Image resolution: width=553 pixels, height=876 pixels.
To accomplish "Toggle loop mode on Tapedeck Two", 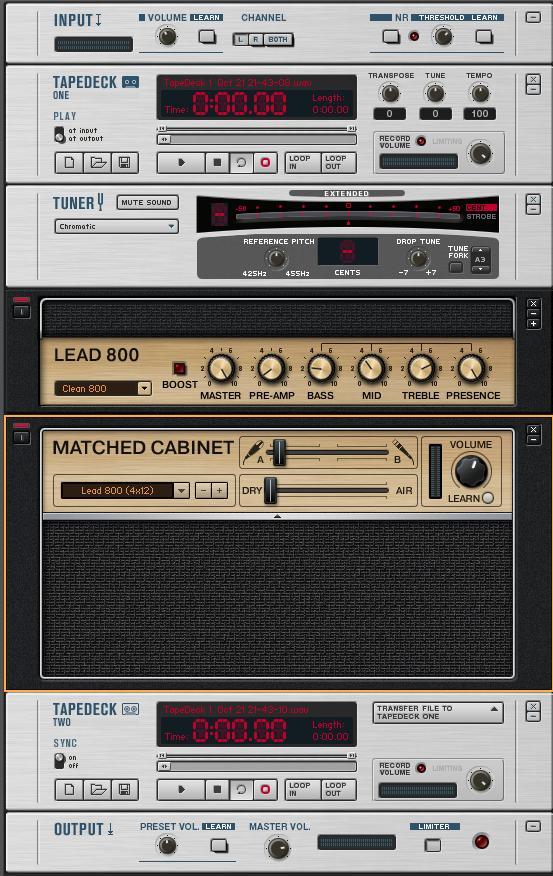I will click(241, 789).
